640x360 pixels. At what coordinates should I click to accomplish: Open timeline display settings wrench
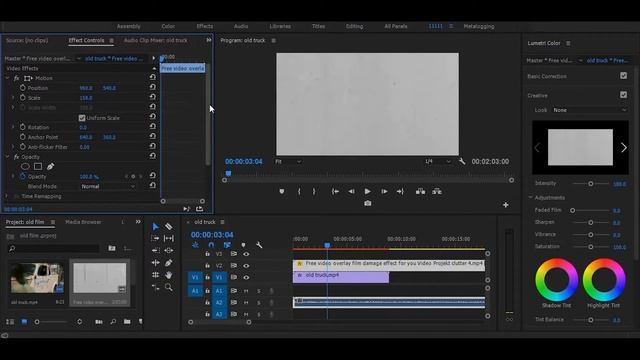[x=259, y=245]
